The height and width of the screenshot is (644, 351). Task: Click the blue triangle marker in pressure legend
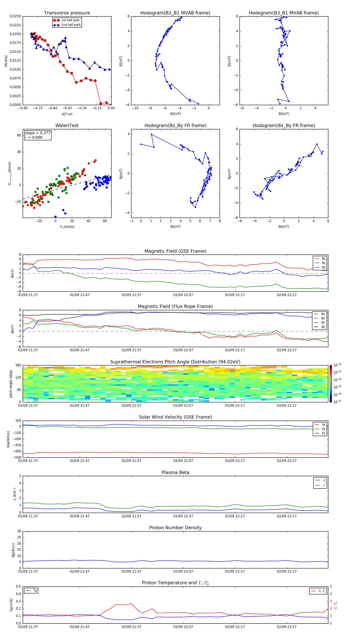pos(57,25)
